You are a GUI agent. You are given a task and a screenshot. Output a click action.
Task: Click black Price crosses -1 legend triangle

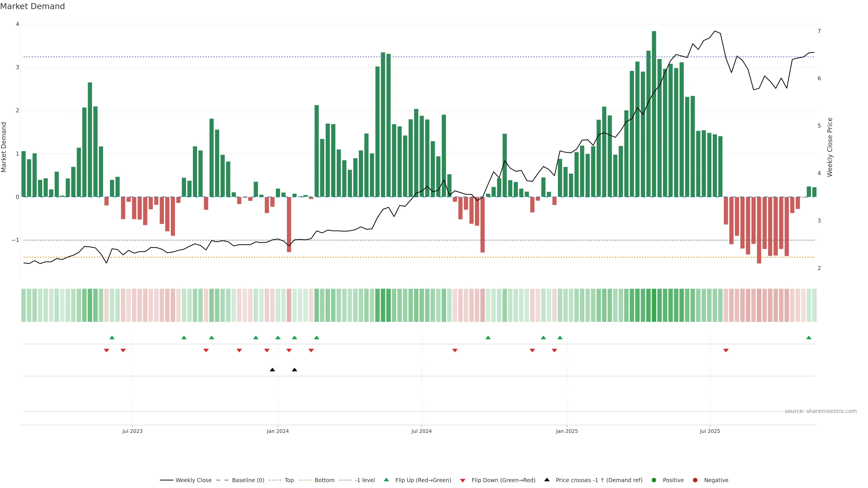coord(547,480)
